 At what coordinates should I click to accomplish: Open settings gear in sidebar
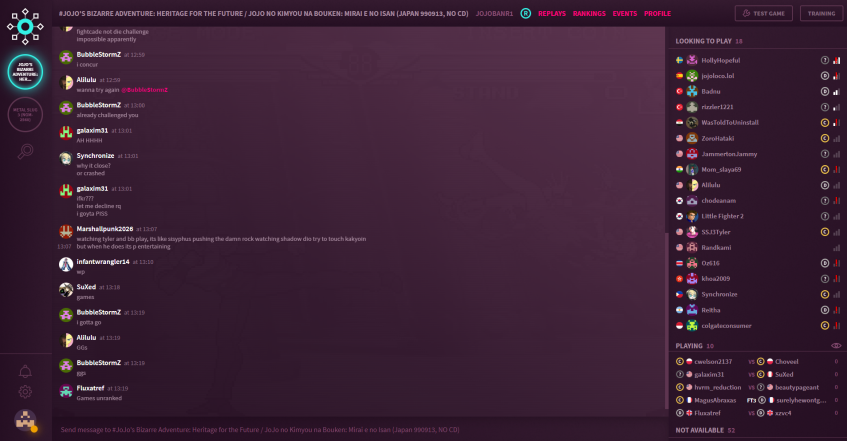click(25, 392)
